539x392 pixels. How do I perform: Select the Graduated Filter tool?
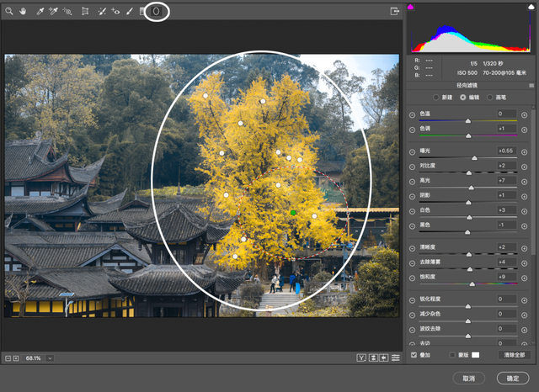(x=142, y=11)
